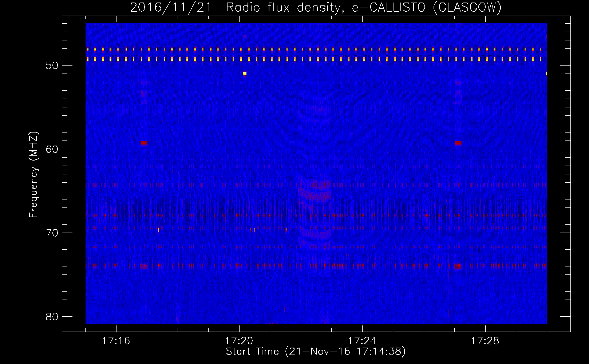589x364 pixels.
Task: Click the plot title '2016/11/21 Radio flux density, e-CALLISTO (GLASGOW)'
Action: 316,7
